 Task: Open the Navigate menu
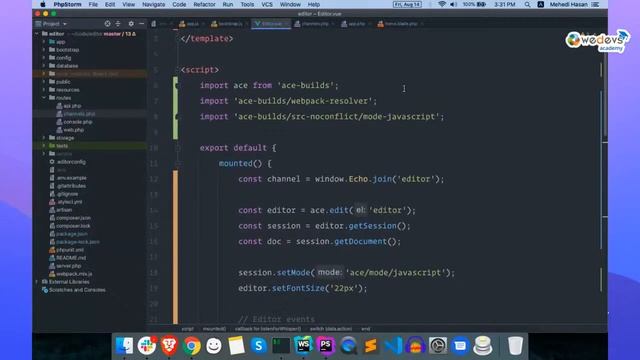pyautogui.click(x=153, y=4)
